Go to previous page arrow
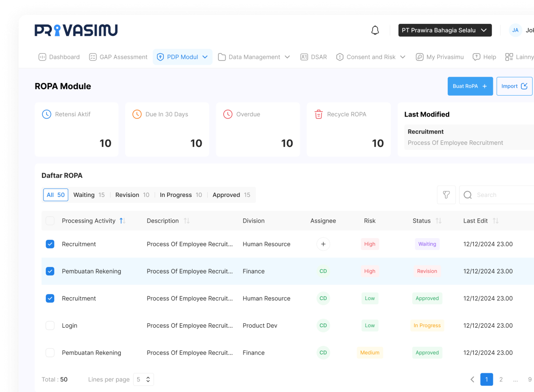The image size is (534, 392). (472, 379)
